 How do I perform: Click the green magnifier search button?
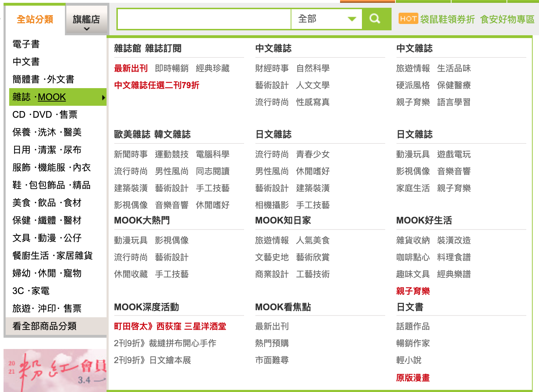[x=375, y=19]
